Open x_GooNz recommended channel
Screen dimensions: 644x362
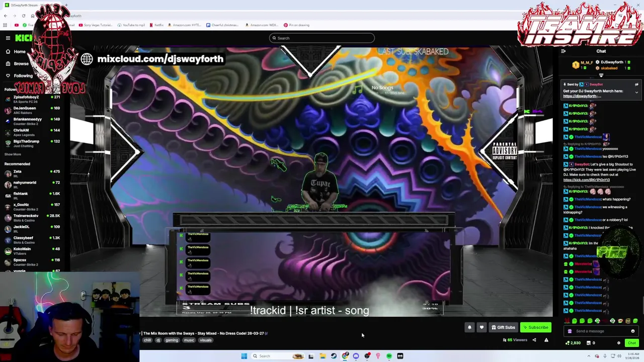click(x=32, y=206)
